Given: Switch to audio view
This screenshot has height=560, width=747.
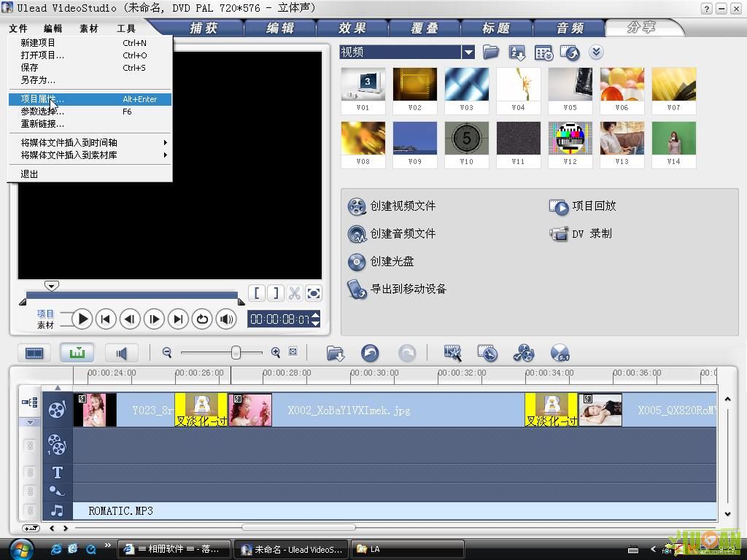Looking at the screenshot, I should tap(122, 353).
